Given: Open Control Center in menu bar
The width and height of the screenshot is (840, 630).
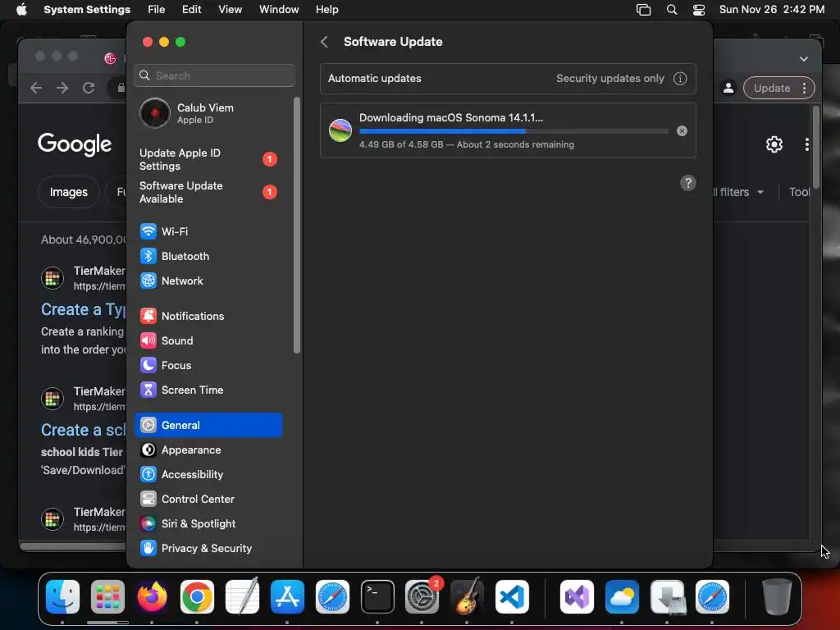Looking at the screenshot, I should [699, 10].
